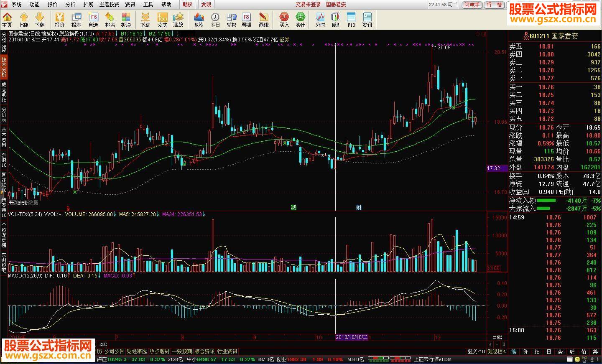Open the 公式 formula manager icon
This screenshot has height=364, width=602.
click(x=162, y=20)
